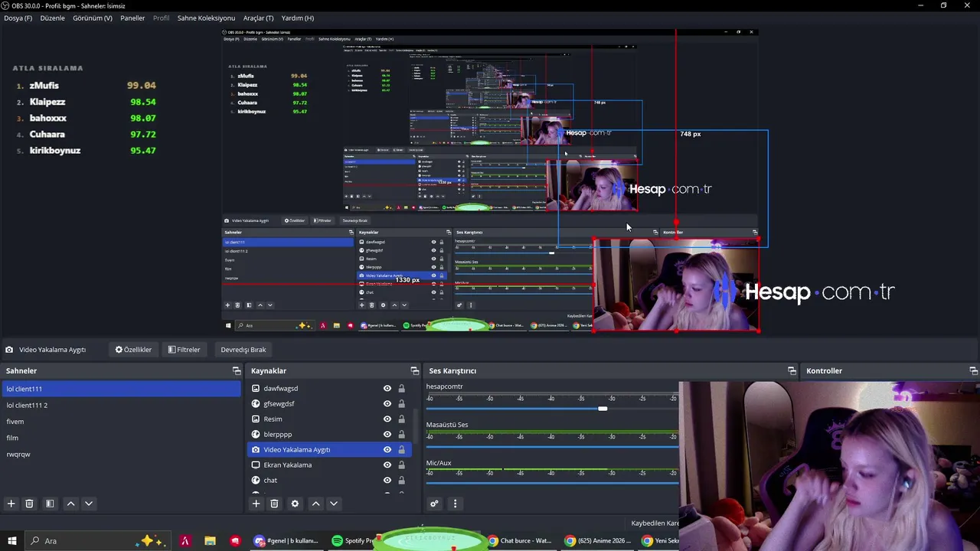Open Özellikler for the selected source
Image resolution: width=980 pixels, height=551 pixels.
[133, 350]
